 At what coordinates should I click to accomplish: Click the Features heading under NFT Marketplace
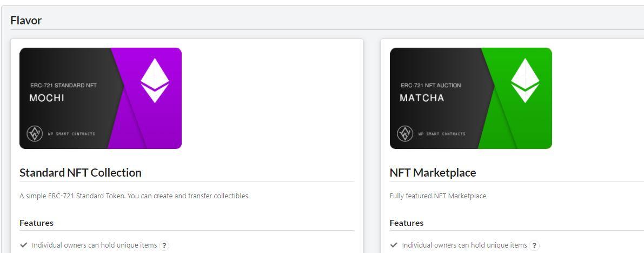[x=407, y=223]
